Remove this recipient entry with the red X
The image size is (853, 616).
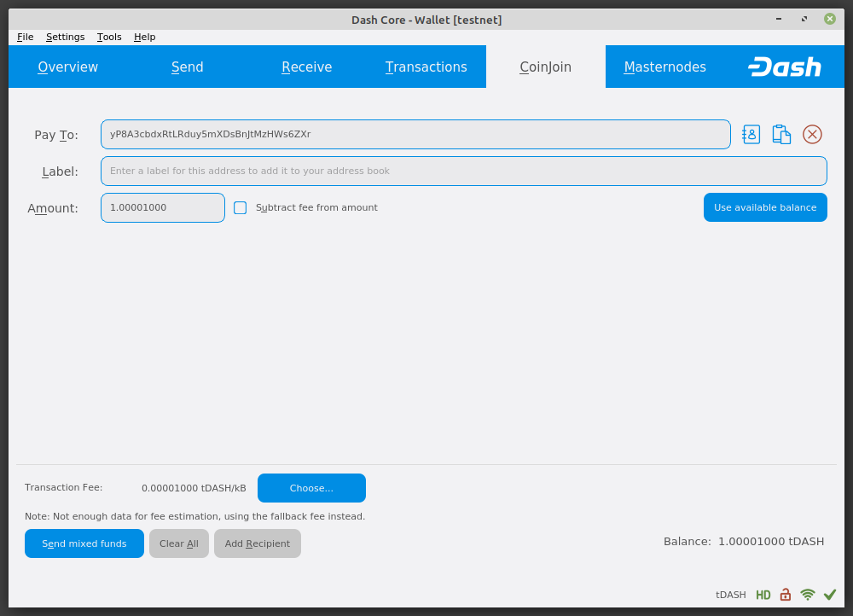click(812, 135)
